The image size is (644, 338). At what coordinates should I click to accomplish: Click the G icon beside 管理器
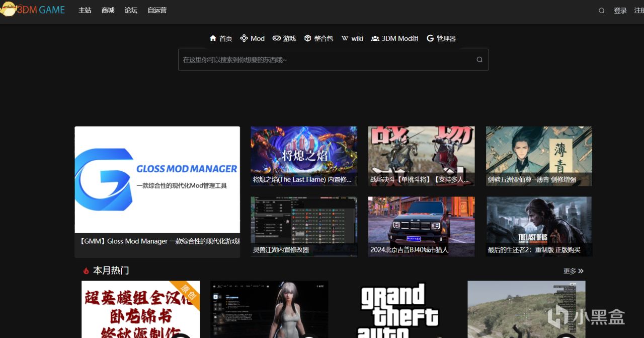430,38
